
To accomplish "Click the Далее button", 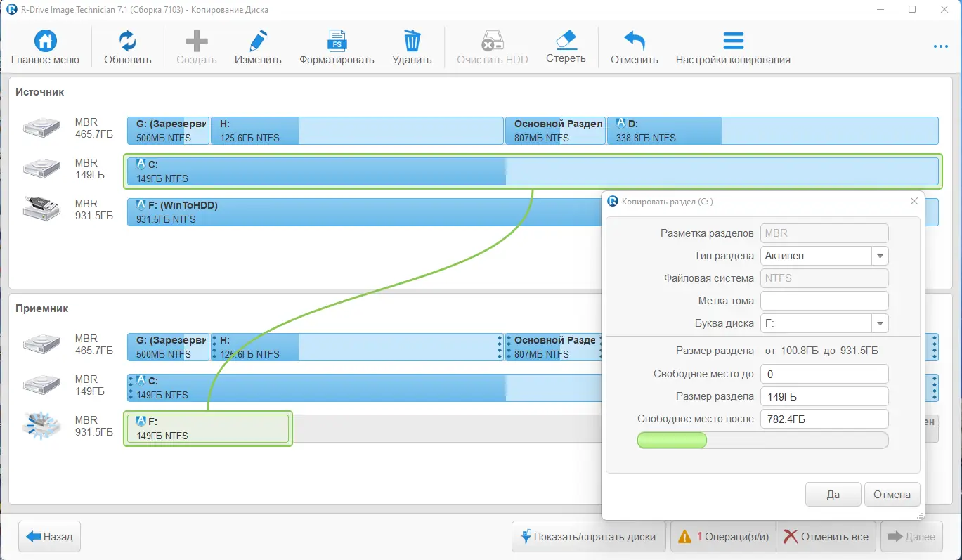I will (912, 537).
